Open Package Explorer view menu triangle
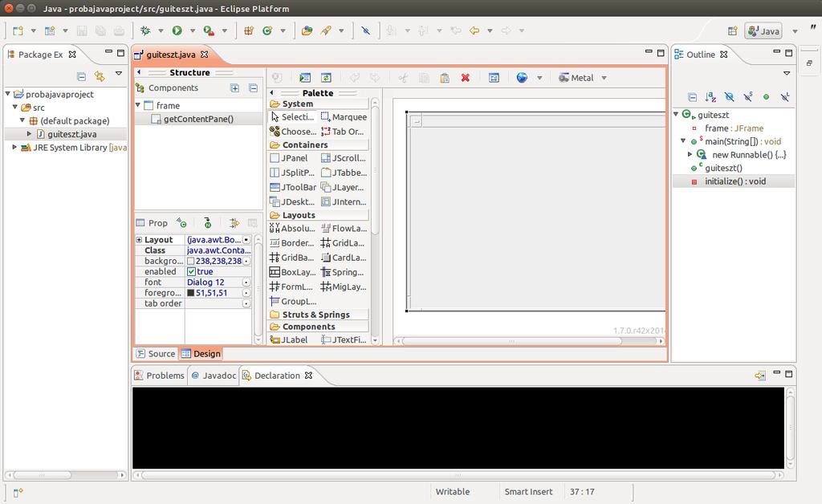This screenshot has width=822, height=504. [119, 74]
